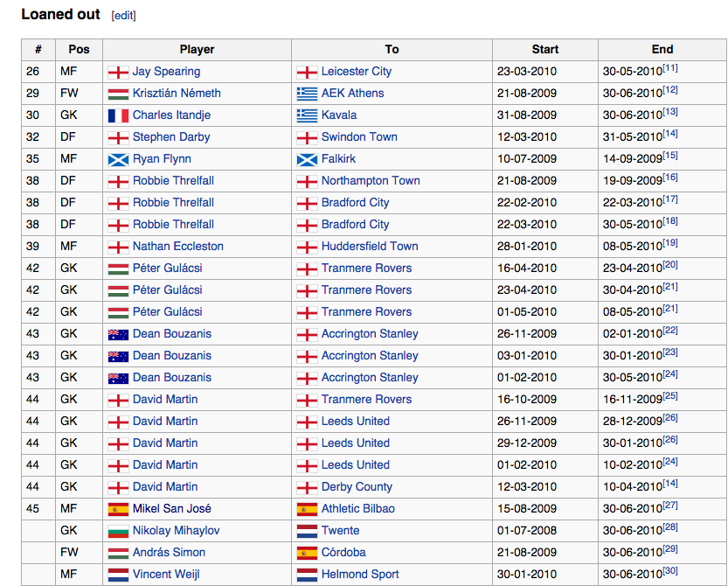Screen dimensions: 728x586
Task: Click the Hungary flag beside Krisztián Németh
Action: [118, 94]
